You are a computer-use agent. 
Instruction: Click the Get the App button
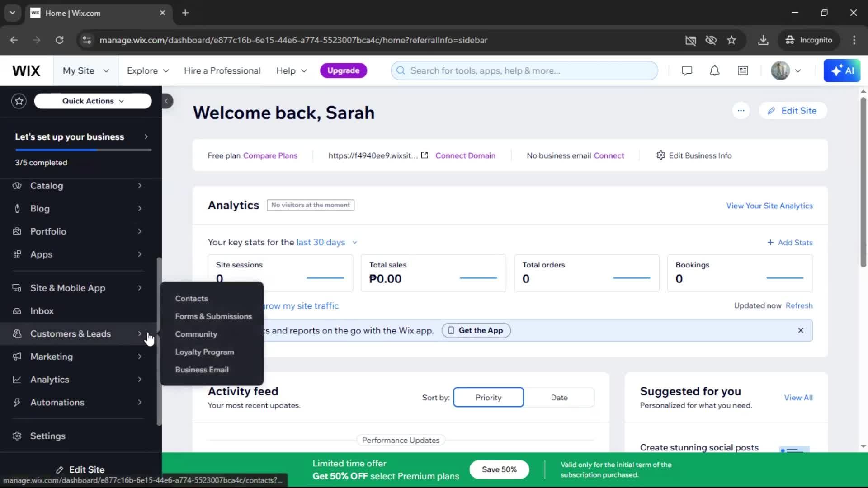pos(476,331)
